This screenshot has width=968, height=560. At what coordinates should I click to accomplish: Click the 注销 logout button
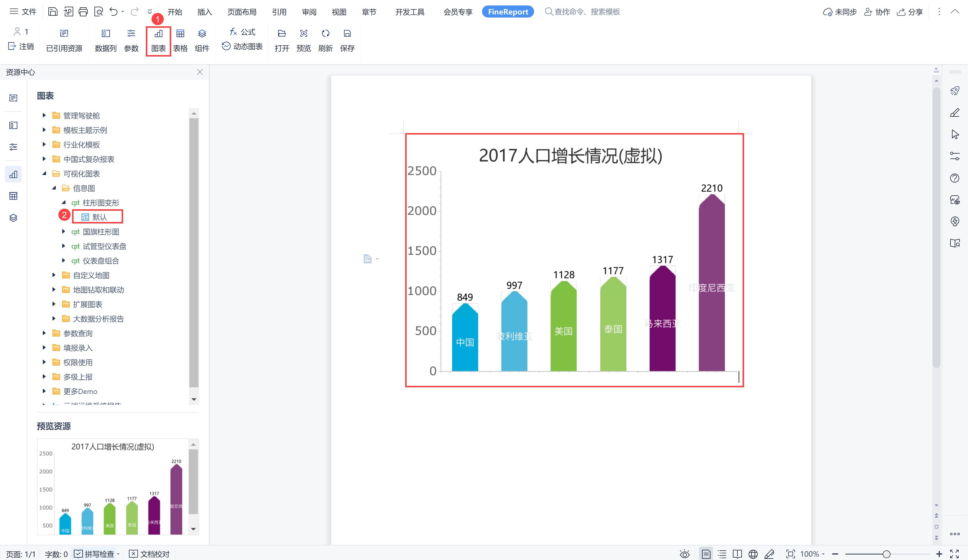pos(21,47)
